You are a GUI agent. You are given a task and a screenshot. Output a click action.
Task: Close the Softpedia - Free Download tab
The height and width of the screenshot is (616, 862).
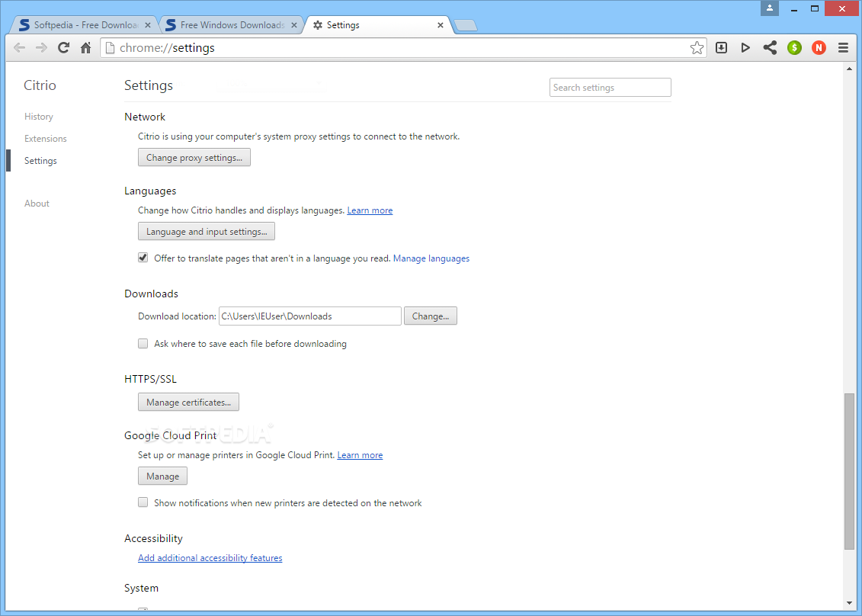(147, 25)
